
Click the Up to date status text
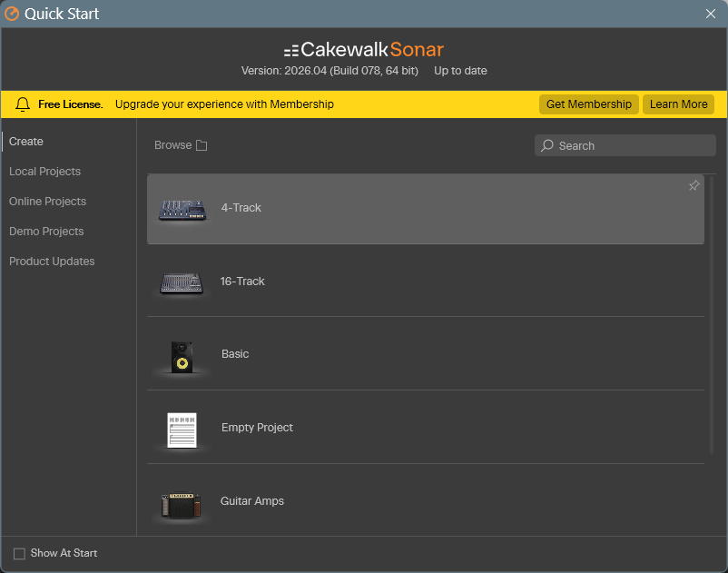tap(460, 71)
